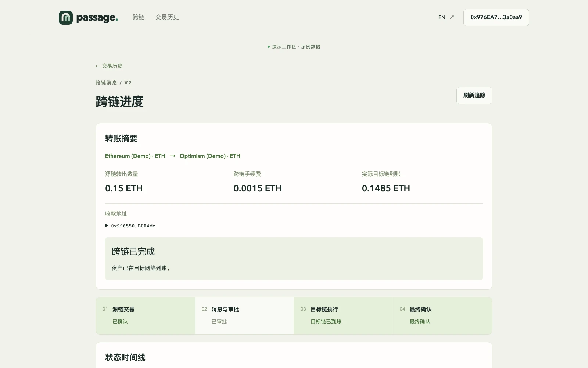
Task: Click the 转账摘要 heading
Action: pyautogui.click(x=121, y=139)
